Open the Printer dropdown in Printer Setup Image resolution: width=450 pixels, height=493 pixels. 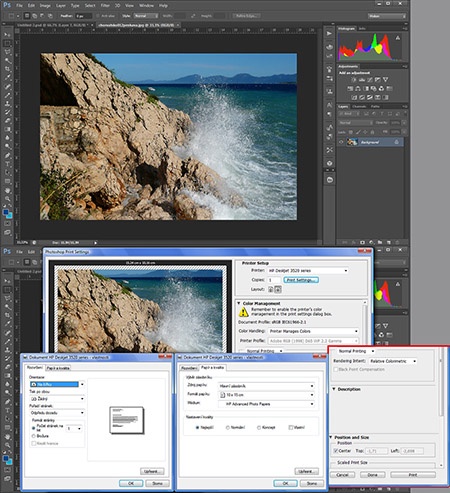(x=308, y=270)
